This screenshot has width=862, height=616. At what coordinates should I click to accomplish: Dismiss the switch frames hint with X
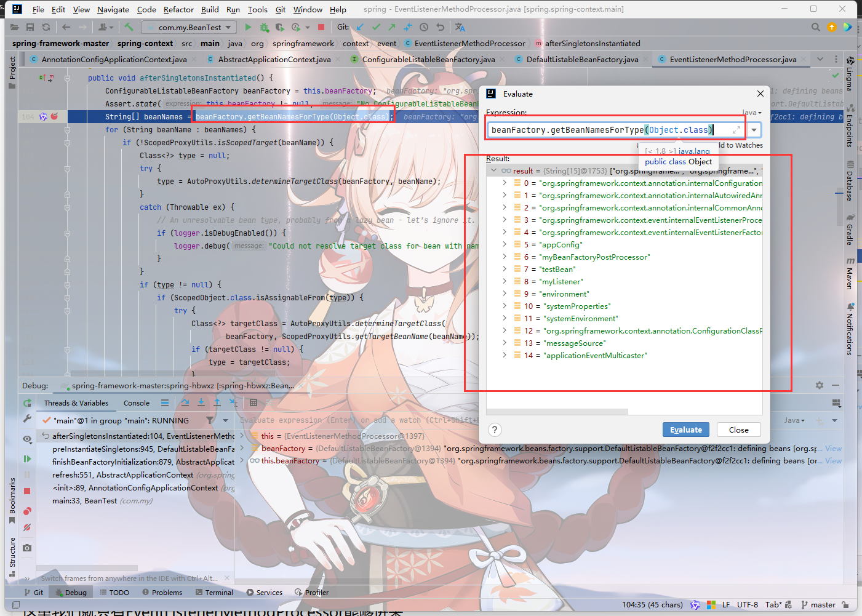(226, 578)
